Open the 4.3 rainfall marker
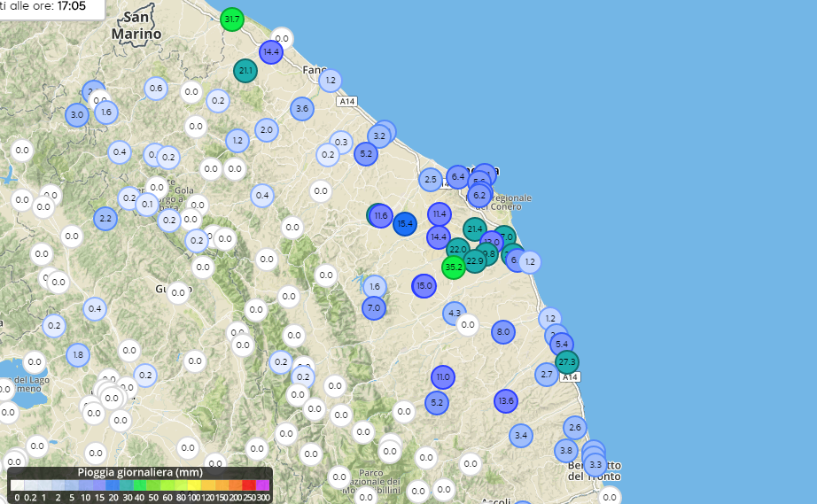The image size is (817, 504). click(455, 313)
